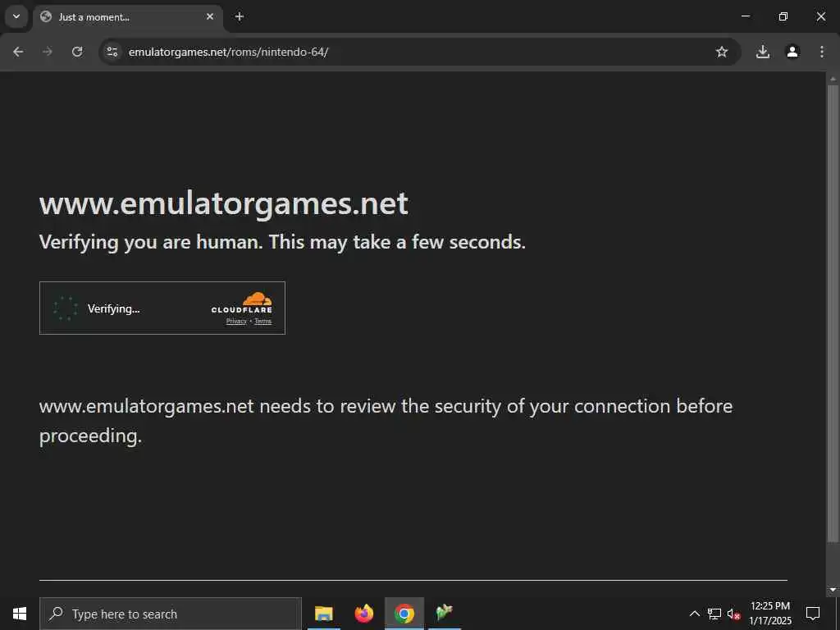Open File Explorer from taskbar

point(323,614)
